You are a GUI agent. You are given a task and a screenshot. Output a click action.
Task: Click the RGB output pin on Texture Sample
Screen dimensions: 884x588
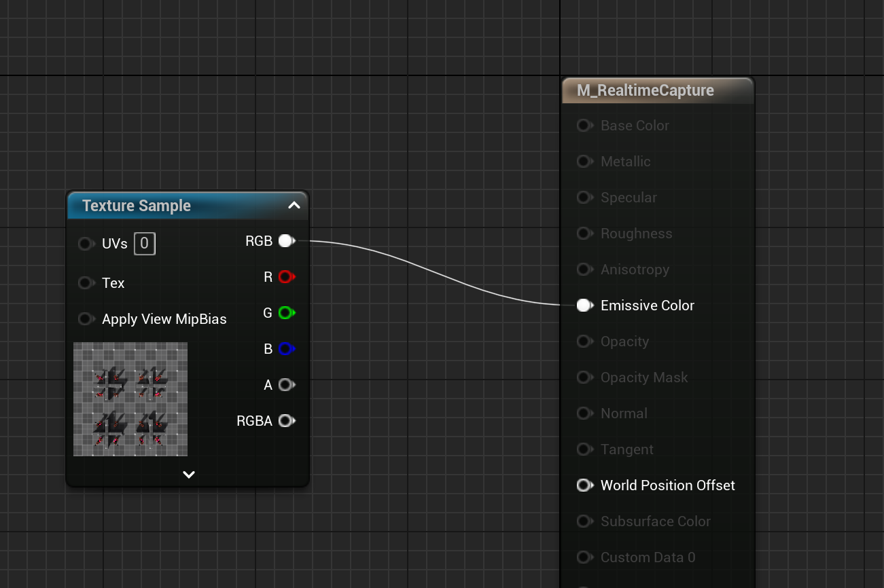286,240
